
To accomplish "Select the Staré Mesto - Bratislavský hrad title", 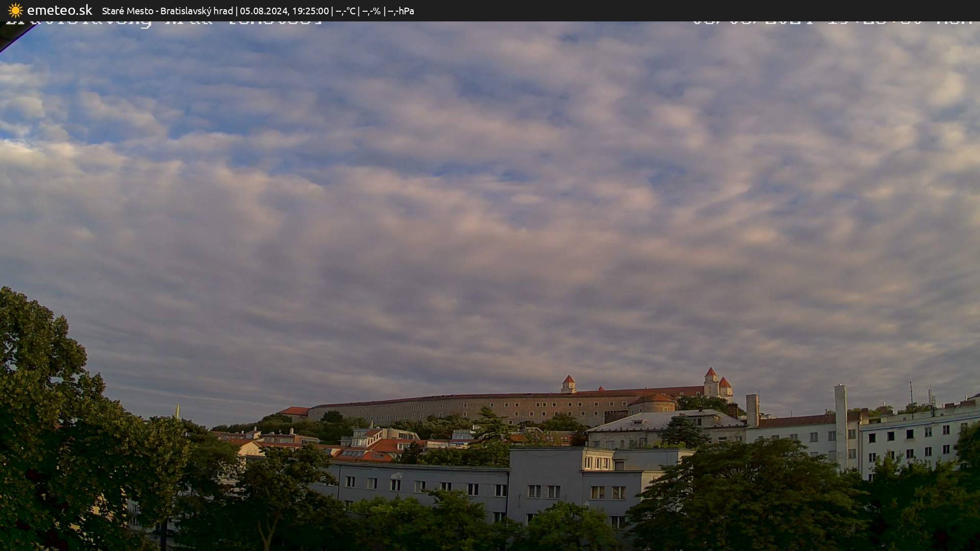I will [167, 11].
